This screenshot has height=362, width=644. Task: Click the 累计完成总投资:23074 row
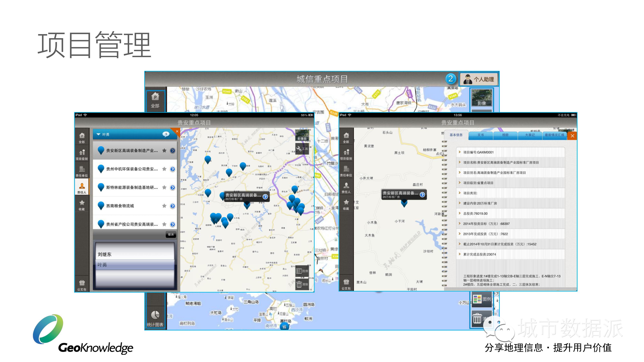(x=511, y=254)
